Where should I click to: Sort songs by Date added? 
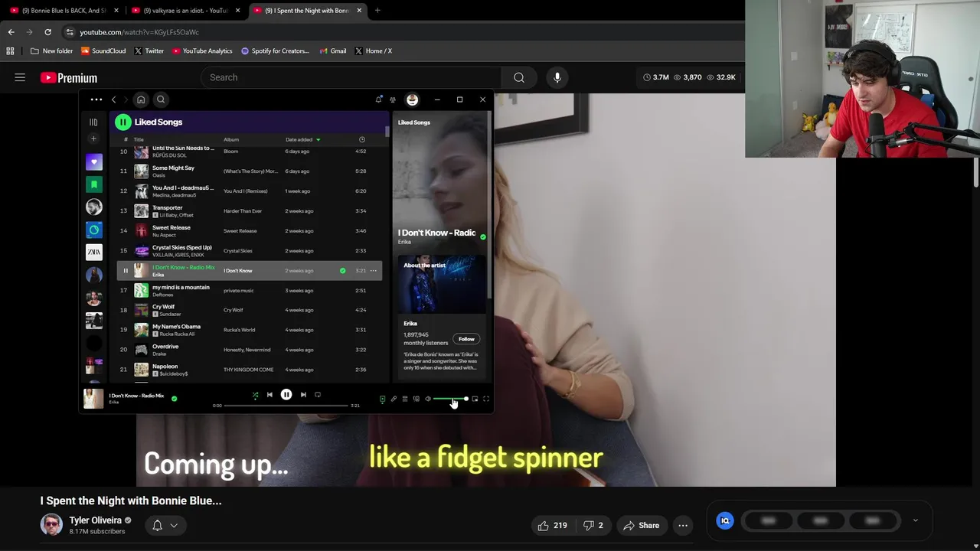[x=303, y=139]
